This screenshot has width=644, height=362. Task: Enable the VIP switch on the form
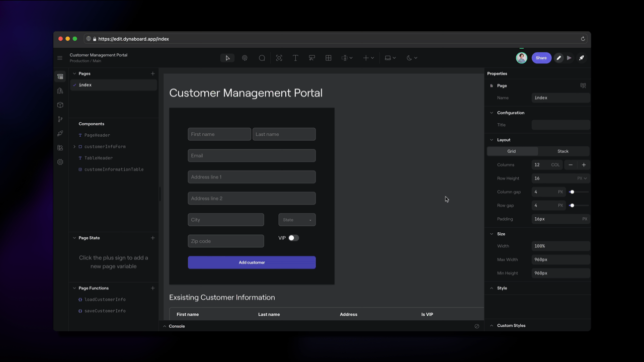tap(294, 237)
